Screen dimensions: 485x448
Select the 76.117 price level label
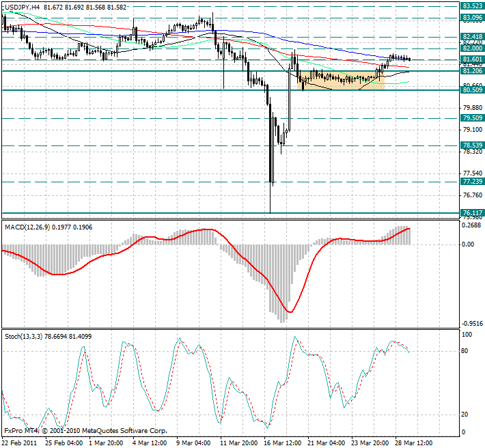tap(472, 212)
